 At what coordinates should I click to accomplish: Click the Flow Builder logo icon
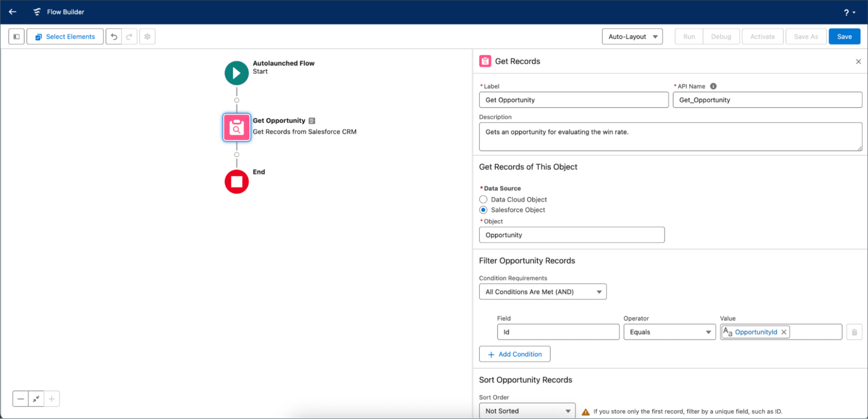[37, 12]
